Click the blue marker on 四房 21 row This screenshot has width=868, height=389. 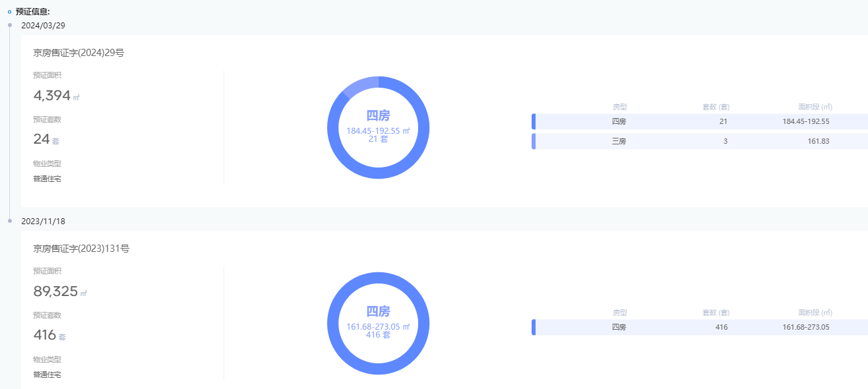tap(533, 121)
